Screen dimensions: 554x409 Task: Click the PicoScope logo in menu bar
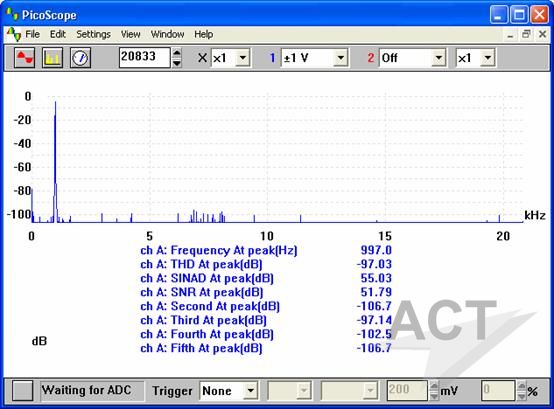[x=14, y=34]
